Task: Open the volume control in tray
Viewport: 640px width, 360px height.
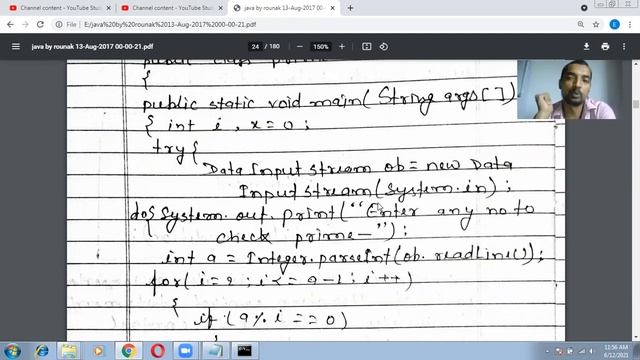Action: tap(591, 351)
